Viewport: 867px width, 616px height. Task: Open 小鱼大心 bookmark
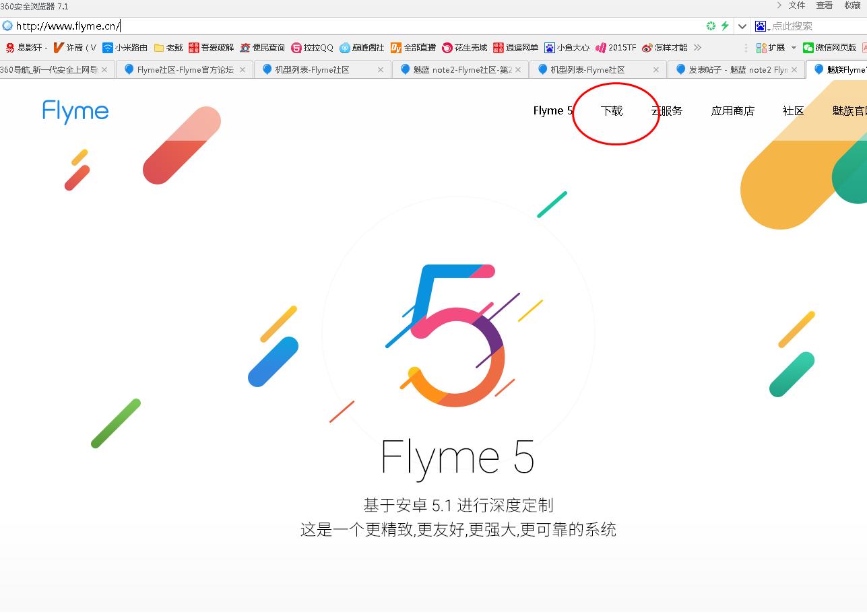[567, 48]
